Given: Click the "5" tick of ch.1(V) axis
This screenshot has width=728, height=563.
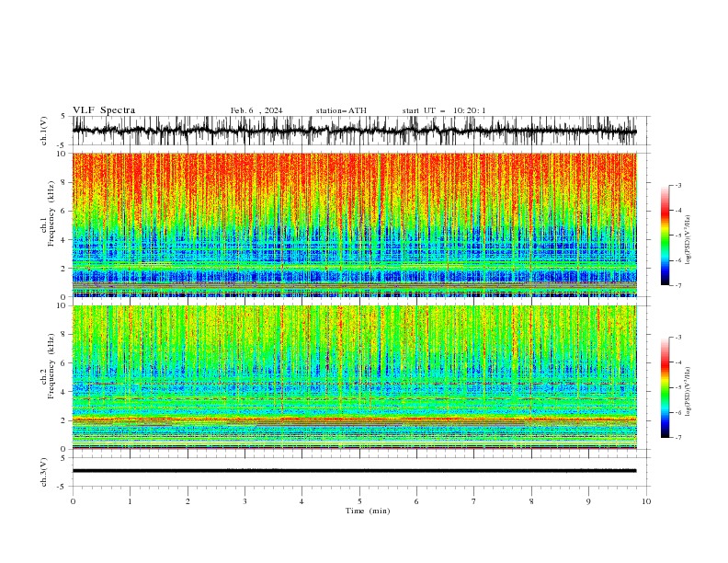Looking at the screenshot, I should [65, 117].
